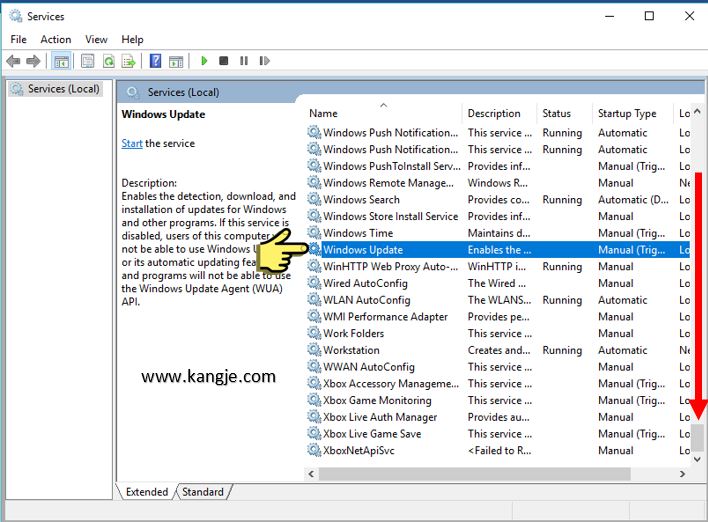Click Running status of Windows Search
Viewport: 708px width, 522px height.
tap(562, 200)
